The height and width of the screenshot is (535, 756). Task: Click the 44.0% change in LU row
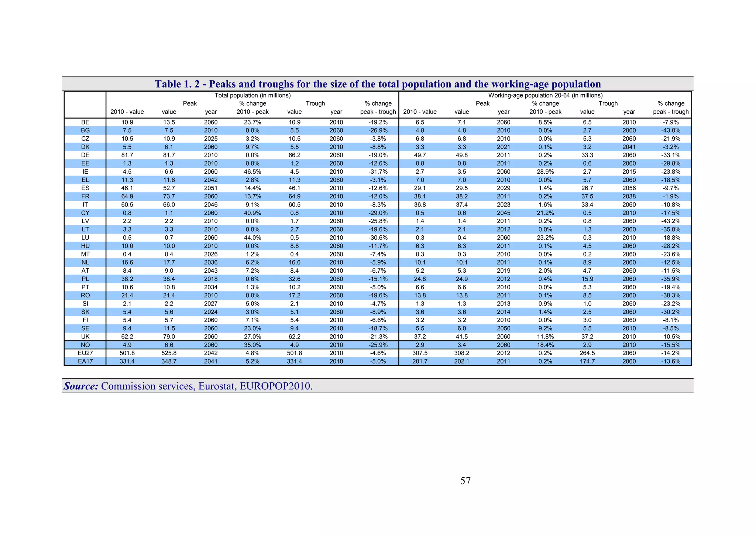pyautogui.click(x=253, y=238)
